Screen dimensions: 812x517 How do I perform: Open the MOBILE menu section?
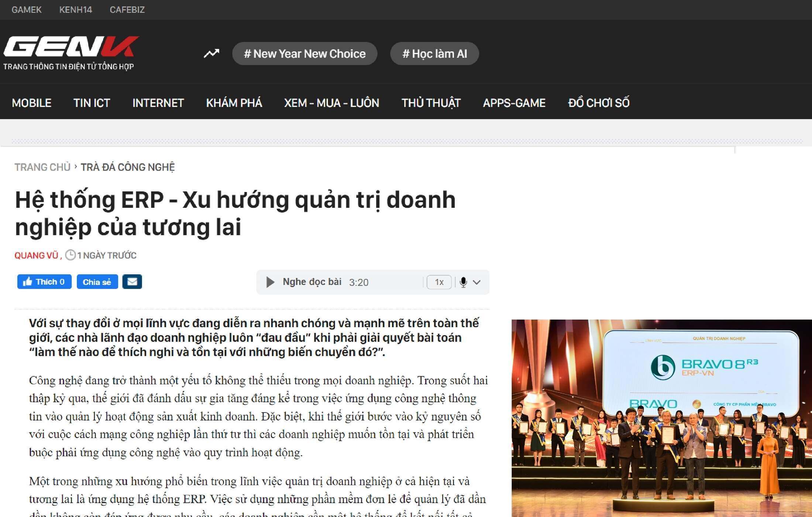tap(31, 103)
